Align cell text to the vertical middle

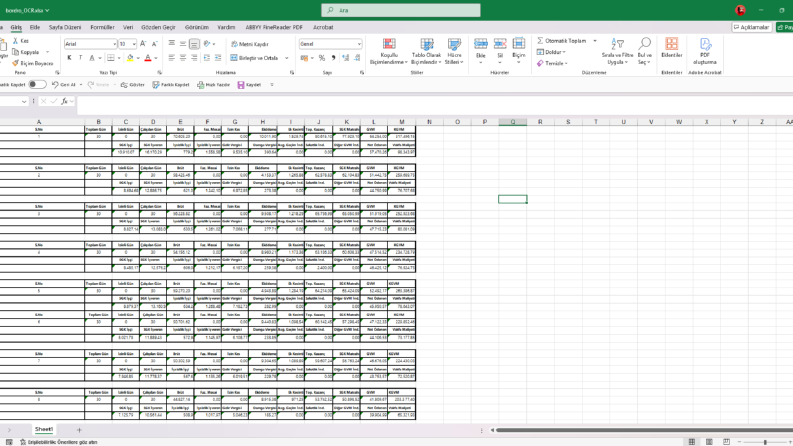pos(183,44)
